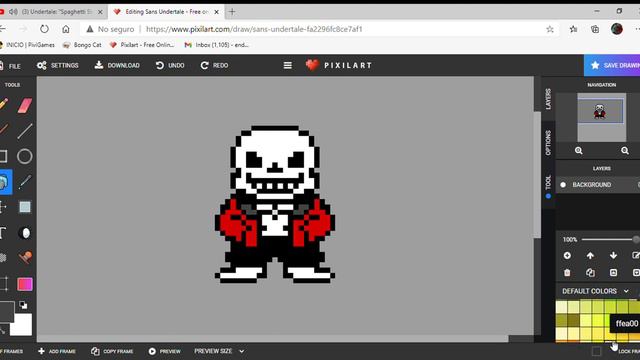This screenshot has width=640, height=360.
Task: Select the Dither spray tool
Action: coord(3,258)
